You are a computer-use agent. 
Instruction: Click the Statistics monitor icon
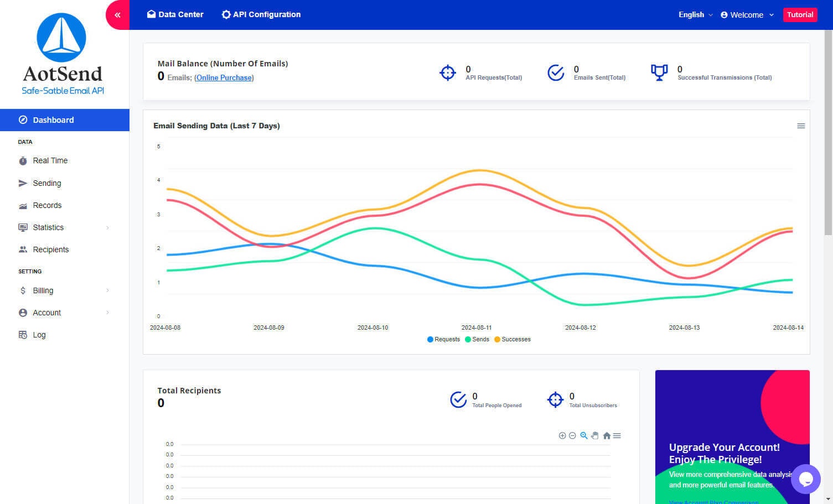click(23, 227)
